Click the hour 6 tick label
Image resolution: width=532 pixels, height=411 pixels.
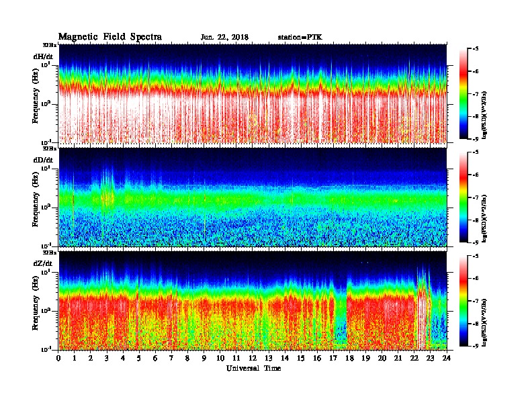(155, 359)
